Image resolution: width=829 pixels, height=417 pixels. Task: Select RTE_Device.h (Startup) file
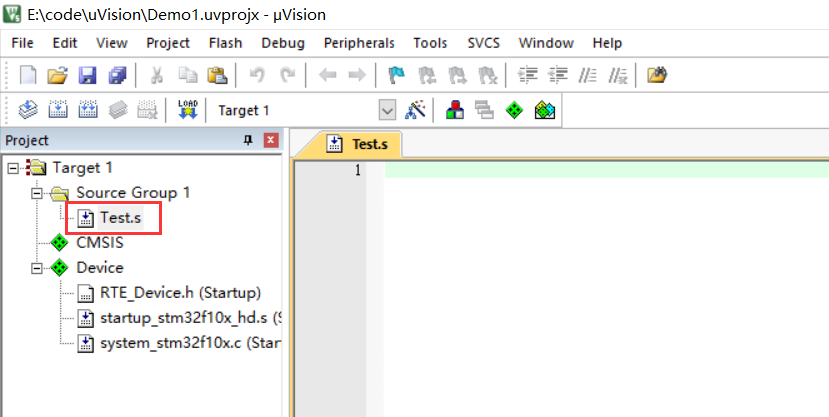[180, 293]
